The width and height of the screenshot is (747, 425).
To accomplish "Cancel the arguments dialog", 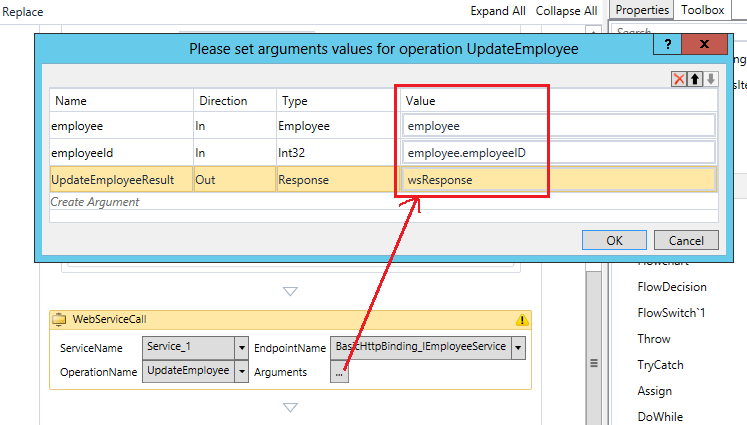I will (686, 240).
